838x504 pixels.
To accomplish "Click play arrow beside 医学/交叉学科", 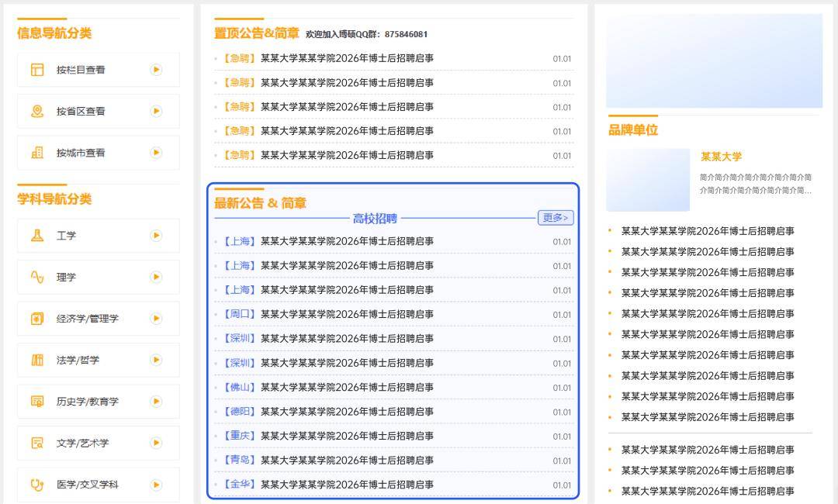I will (x=156, y=485).
